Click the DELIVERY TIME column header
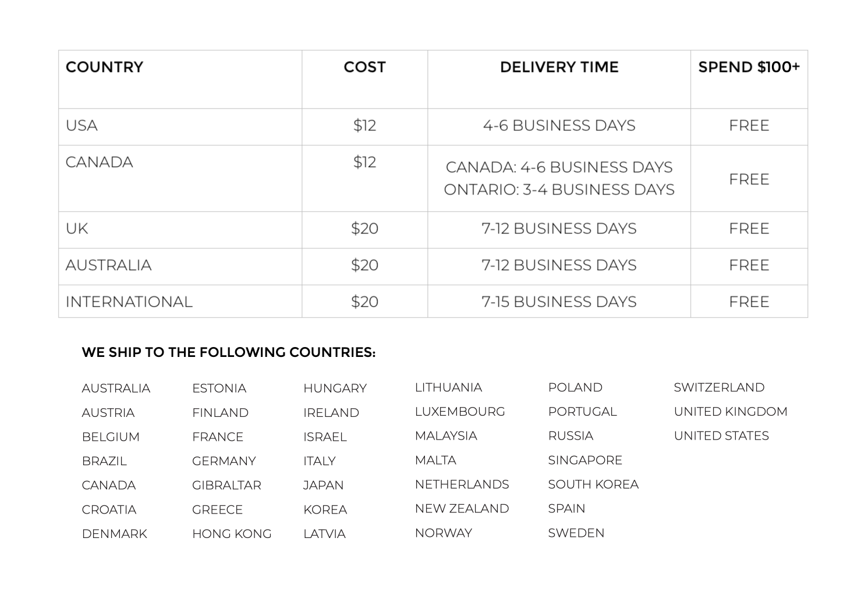The height and width of the screenshot is (591, 868). 559,67
